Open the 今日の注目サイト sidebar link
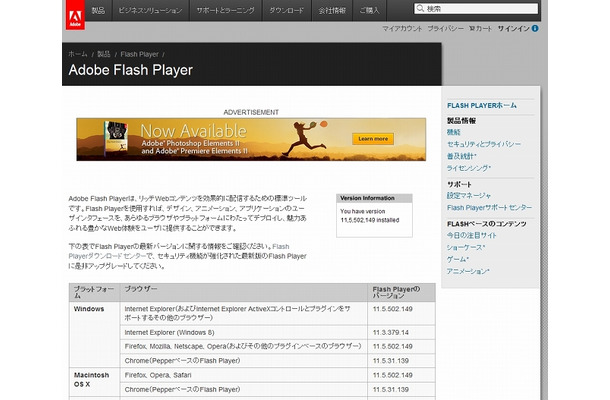 (x=472, y=235)
